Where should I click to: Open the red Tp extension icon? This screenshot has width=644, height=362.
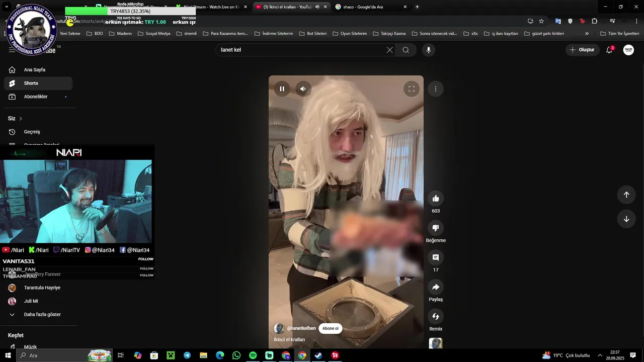(x=582, y=21)
